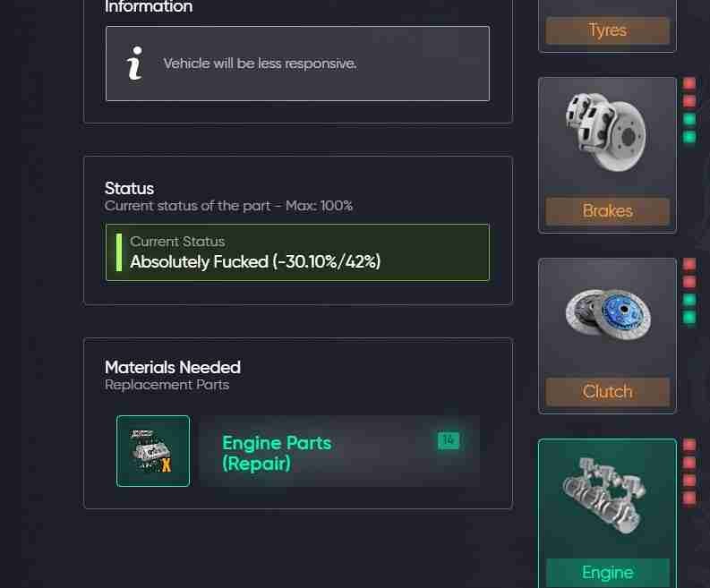The image size is (710, 588).
Task: Select the Clutch plate icon
Action: tap(608, 314)
